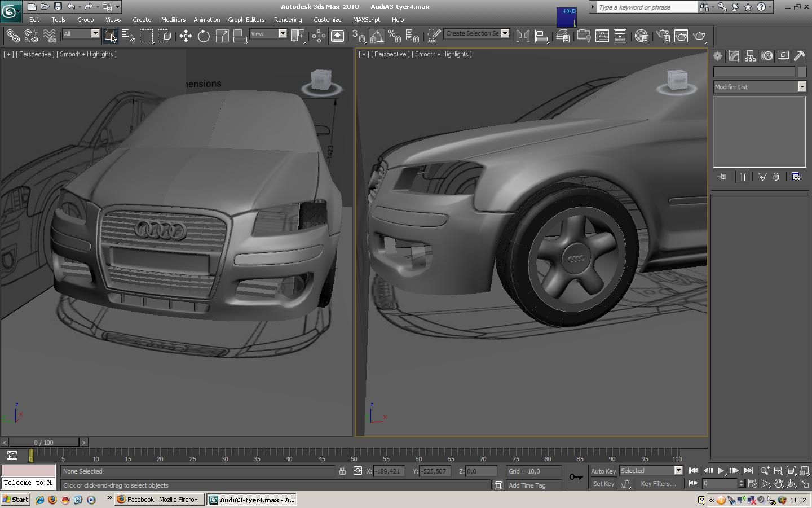812x508 pixels.
Task: Open the Undo history arrow
Action: pos(80,7)
